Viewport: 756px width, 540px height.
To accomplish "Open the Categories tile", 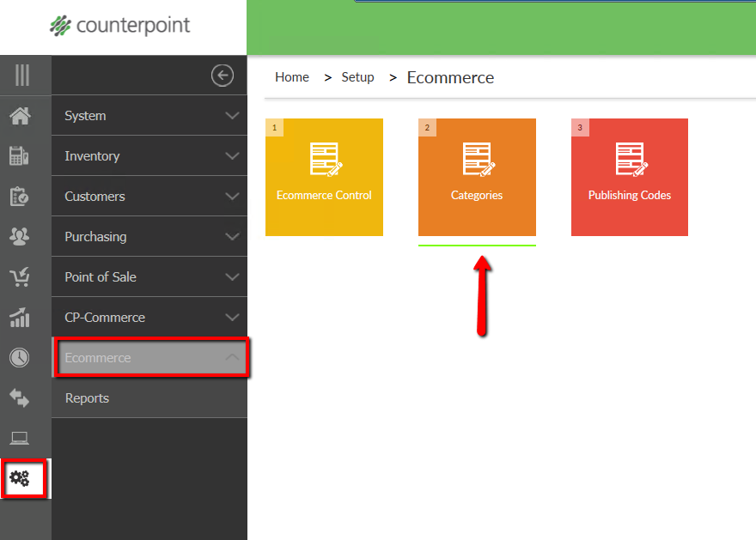I will click(477, 177).
